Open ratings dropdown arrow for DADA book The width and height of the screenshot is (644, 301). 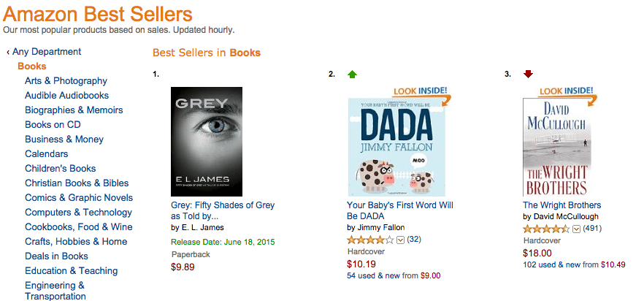400,240
